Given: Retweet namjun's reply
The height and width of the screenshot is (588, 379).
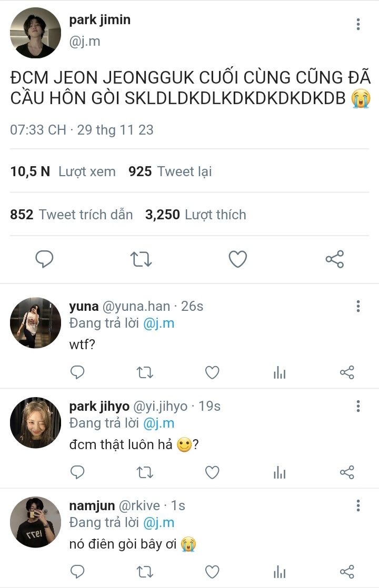Looking at the screenshot, I should 145,572.
